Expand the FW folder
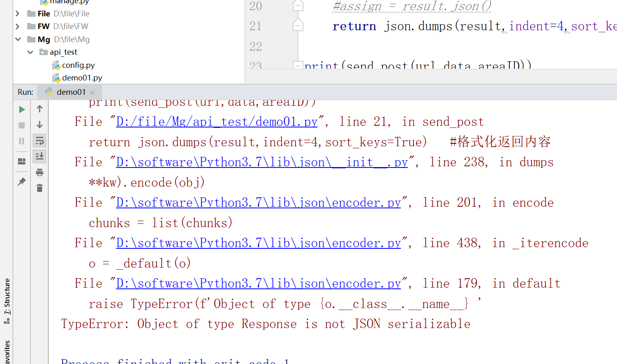 coord(17,26)
